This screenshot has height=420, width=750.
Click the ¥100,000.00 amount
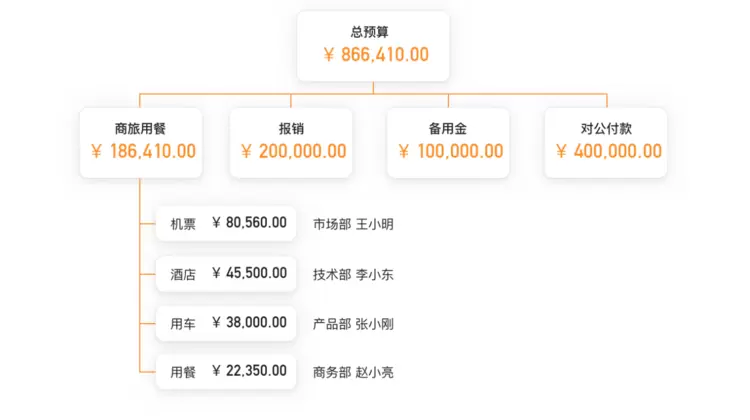point(450,152)
